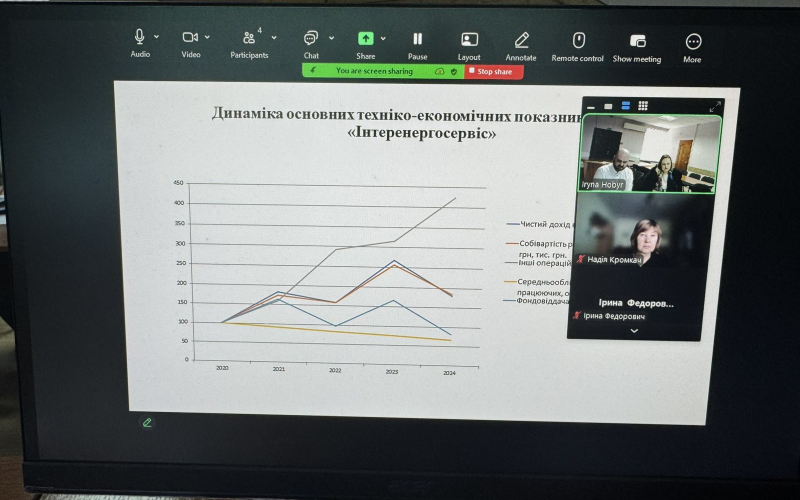The height and width of the screenshot is (500, 800).
Task: Click the green Share button
Action: [366, 38]
